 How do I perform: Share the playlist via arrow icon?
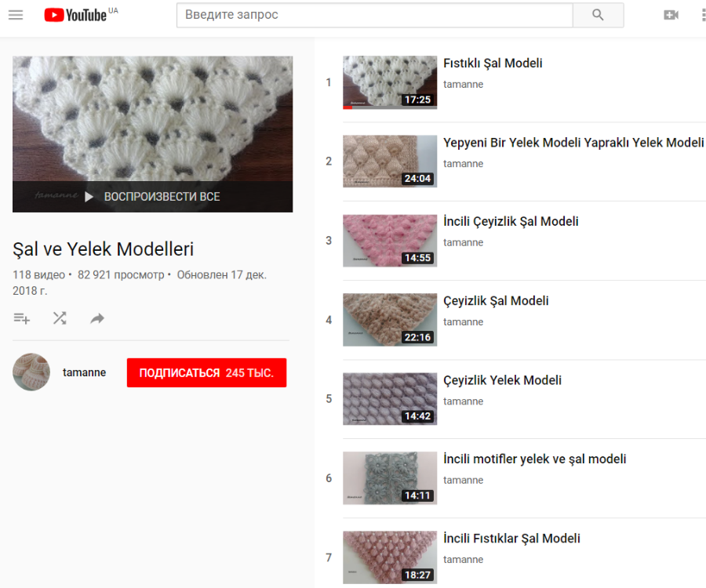click(97, 318)
